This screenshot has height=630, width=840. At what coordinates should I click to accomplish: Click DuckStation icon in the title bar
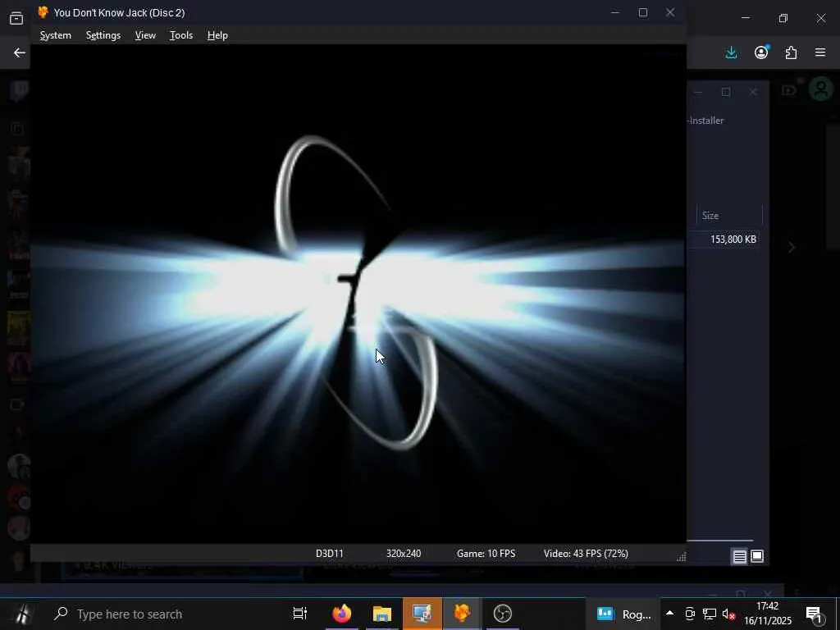(43, 11)
